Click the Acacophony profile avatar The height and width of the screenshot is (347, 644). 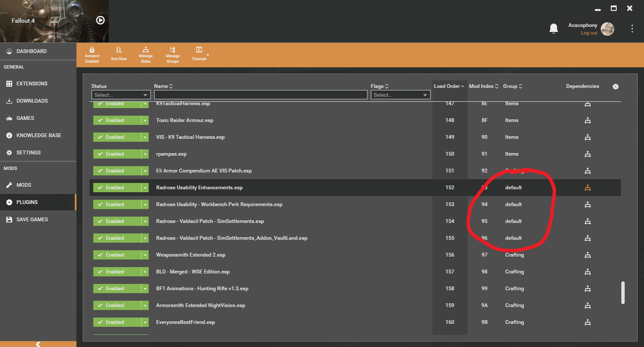607,29
